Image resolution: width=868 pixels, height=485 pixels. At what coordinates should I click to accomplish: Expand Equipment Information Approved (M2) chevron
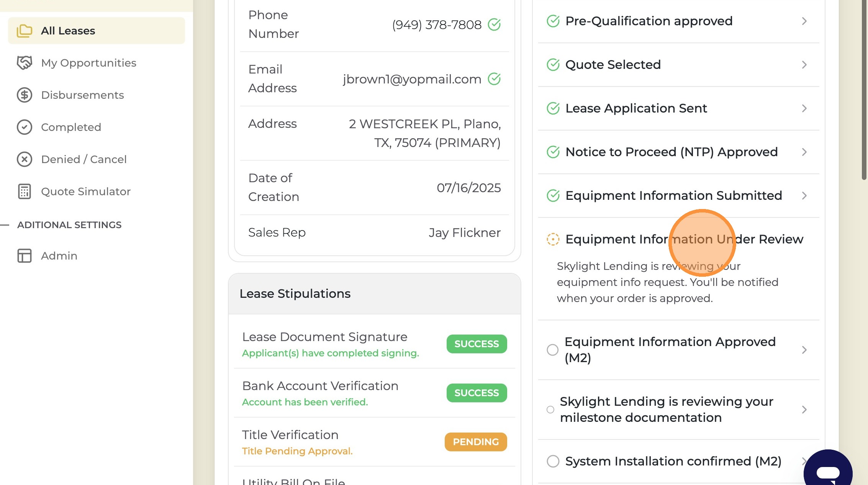(x=804, y=350)
